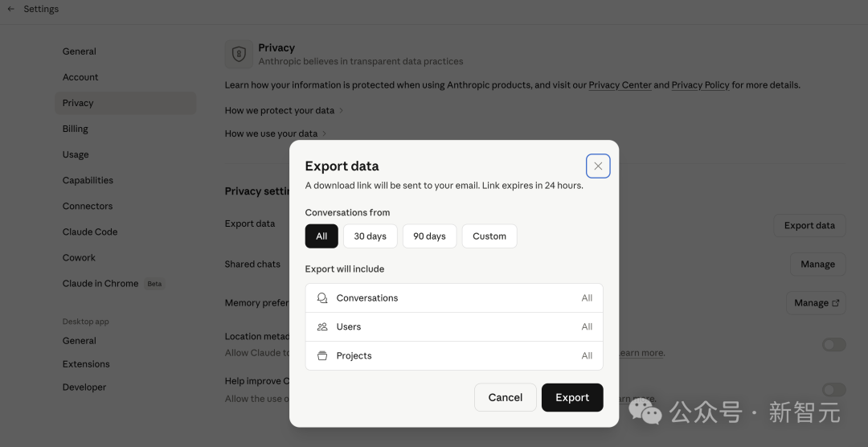The image size is (868, 447).
Task: Choose the 30 days range
Action: pyautogui.click(x=370, y=236)
